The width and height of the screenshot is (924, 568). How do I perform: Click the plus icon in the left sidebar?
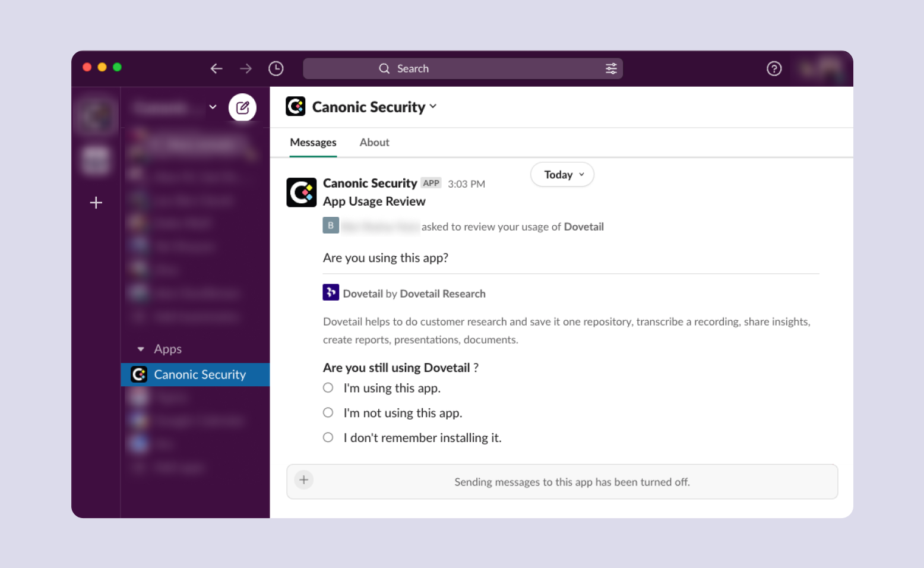[96, 203]
